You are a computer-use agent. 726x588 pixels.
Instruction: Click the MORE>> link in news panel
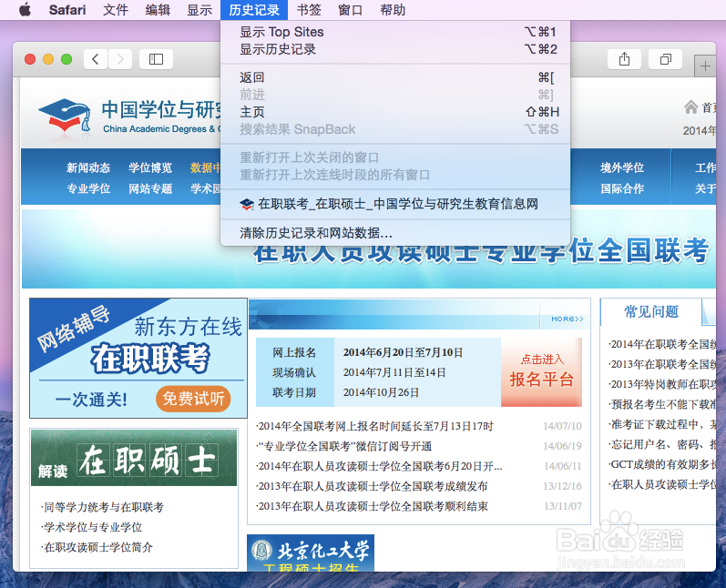(x=568, y=319)
